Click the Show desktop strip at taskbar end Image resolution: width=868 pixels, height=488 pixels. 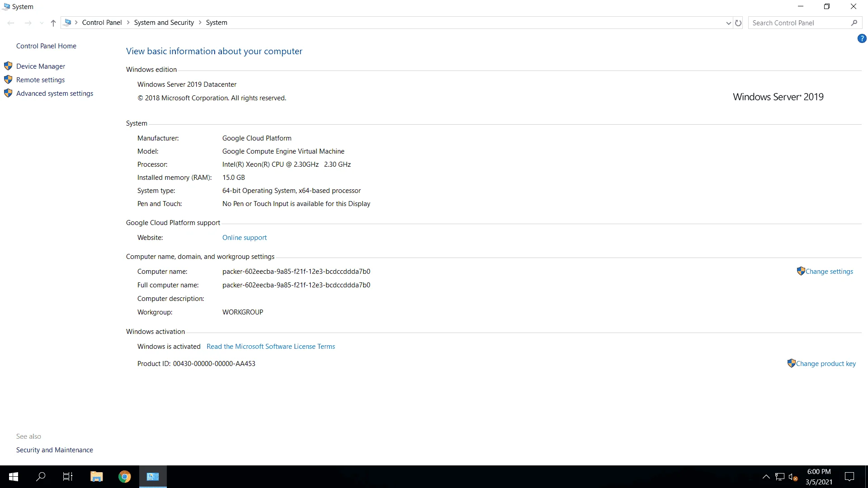tap(866, 477)
